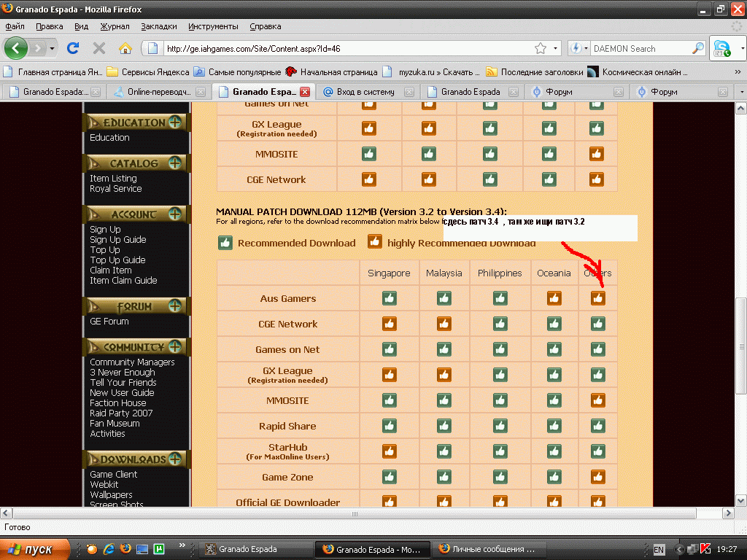Viewport: 747px width, 560px height.
Task: Click Kaspersky tray icon
Action: click(705, 549)
